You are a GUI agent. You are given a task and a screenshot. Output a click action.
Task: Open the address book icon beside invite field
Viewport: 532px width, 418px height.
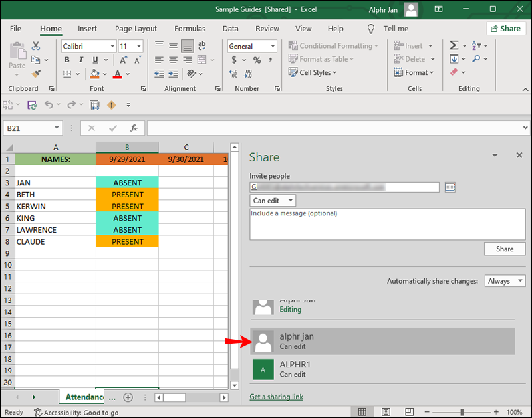tap(450, 187)
